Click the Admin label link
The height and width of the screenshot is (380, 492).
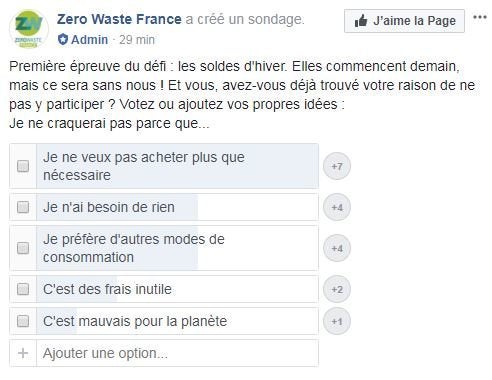click(x=90, y=40)
